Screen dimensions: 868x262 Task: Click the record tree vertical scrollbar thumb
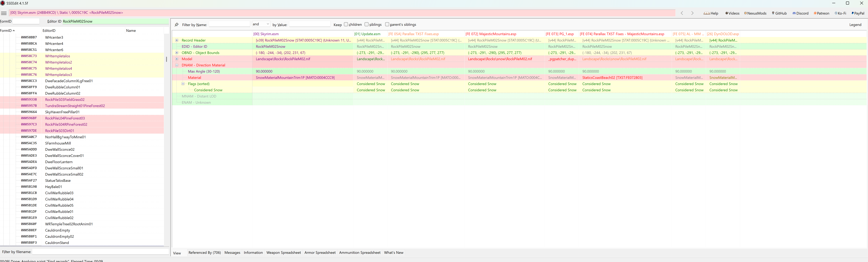[166, 59]
